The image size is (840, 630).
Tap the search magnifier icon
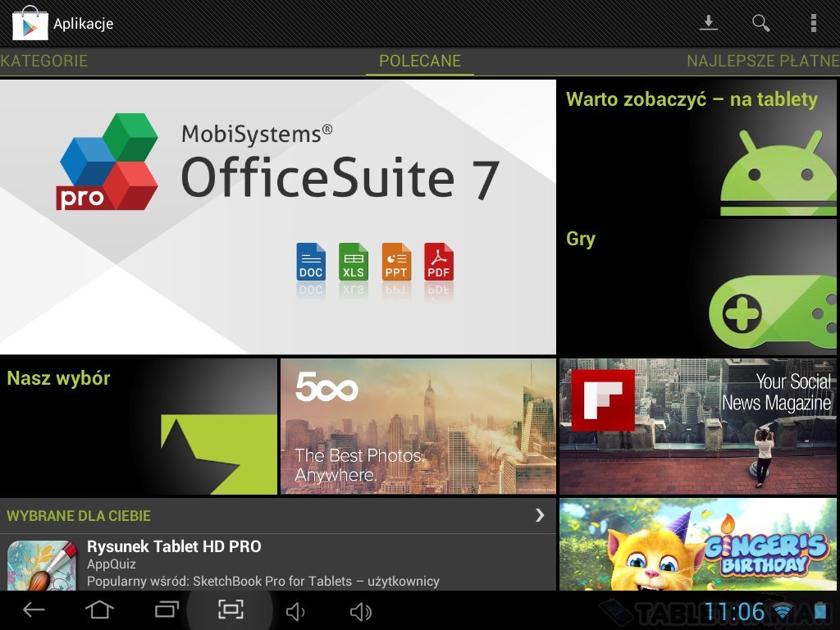click(761, 23)
